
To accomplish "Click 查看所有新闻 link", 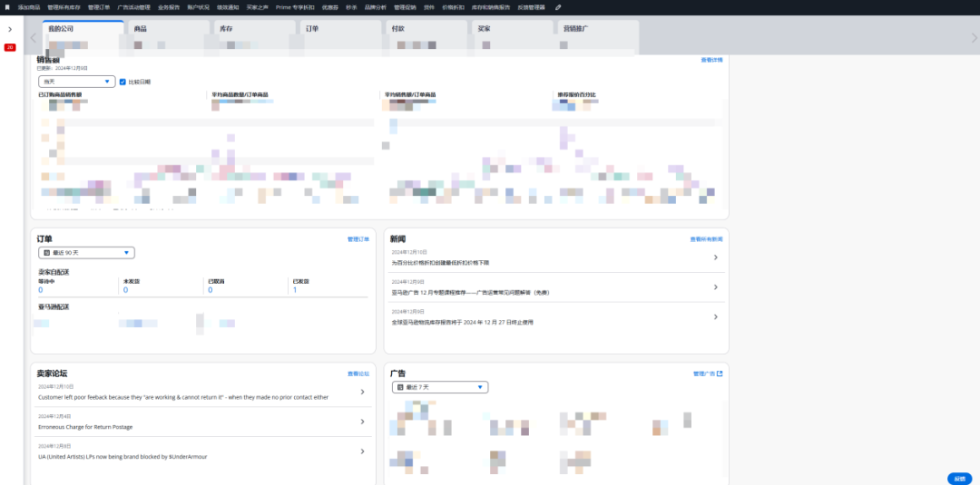I will pos(706,239).
